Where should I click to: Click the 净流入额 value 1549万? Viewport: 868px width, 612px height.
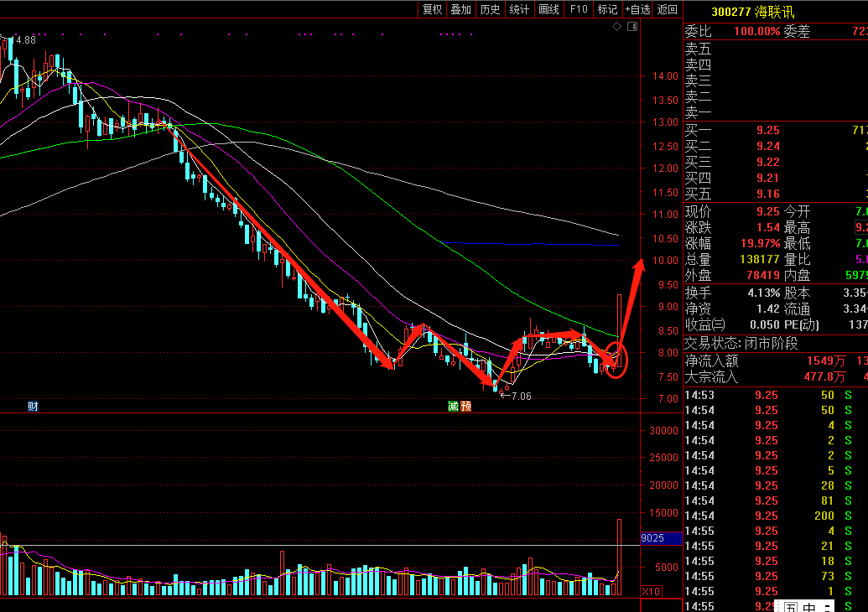tap(826, 361)
